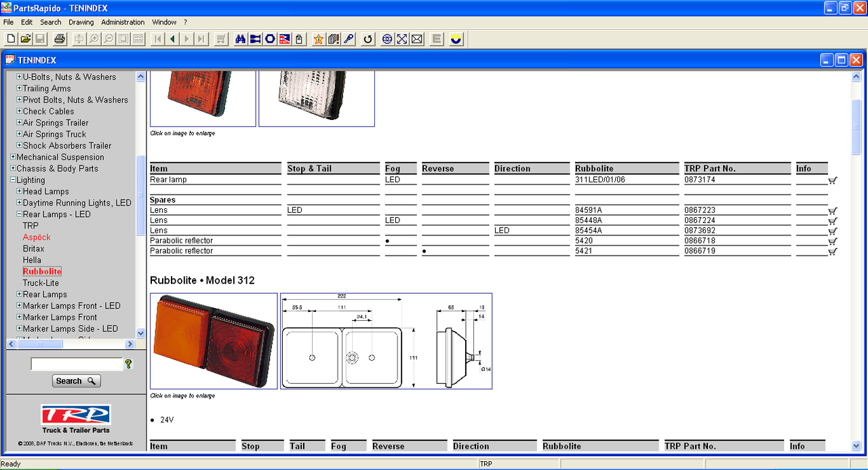Click the Search button
This screenshot has width=868, height=470.
click(76, 381)
